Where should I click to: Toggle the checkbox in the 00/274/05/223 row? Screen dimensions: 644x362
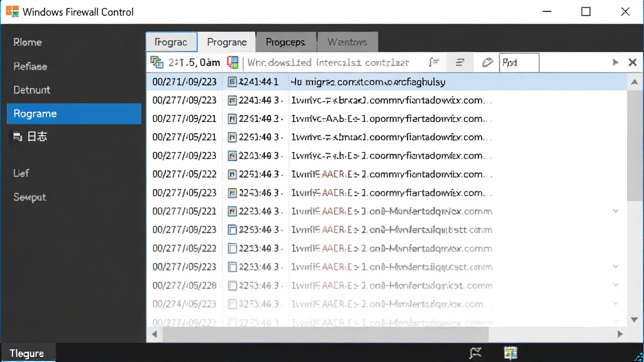click(x=232, y=304)
